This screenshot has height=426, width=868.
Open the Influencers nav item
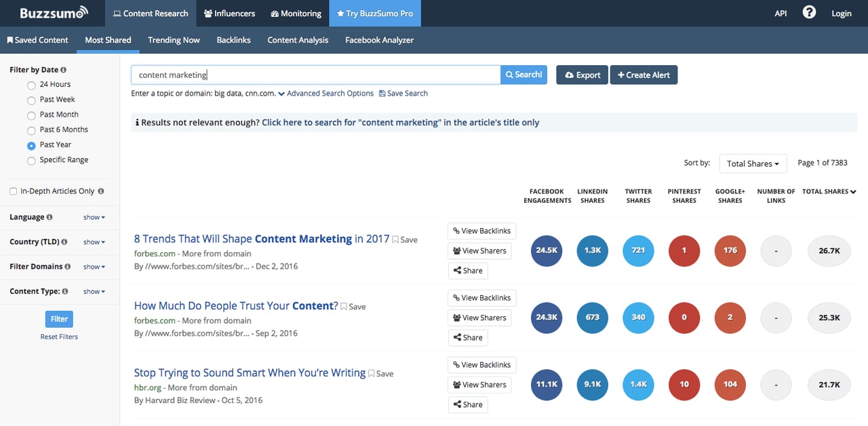tap(229, 14)
